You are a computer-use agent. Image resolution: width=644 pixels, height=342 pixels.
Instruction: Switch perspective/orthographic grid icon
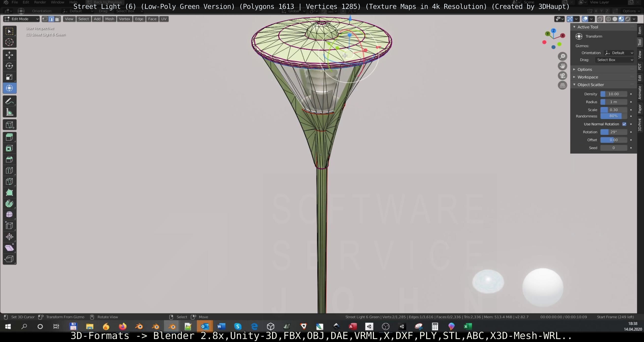click(562, 85)
